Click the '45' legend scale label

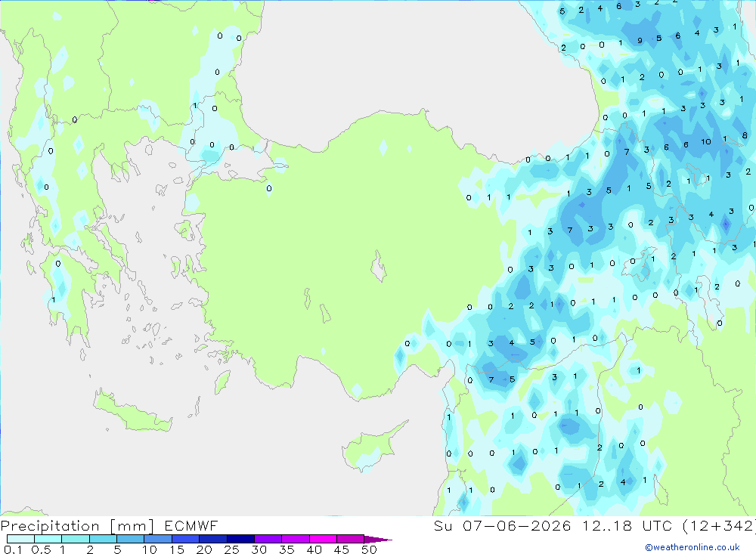coord(342,549)
